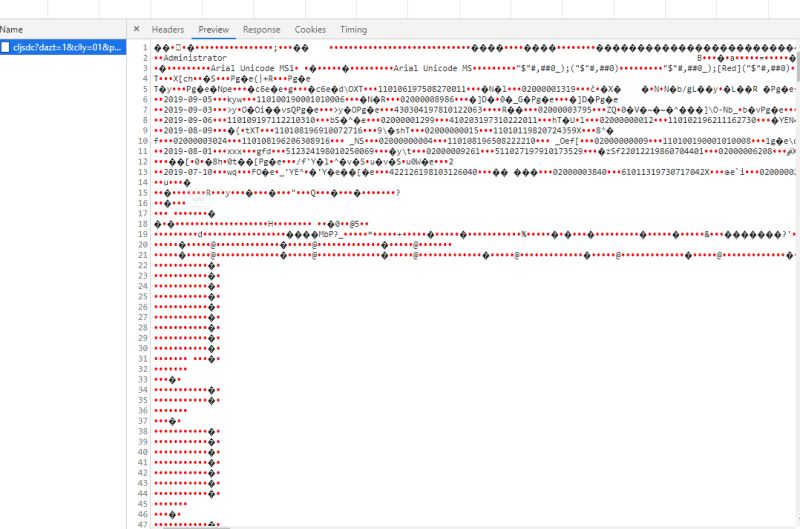Switch to the Headers tab
Screen dimensions: 800x529
pyautogui.click(x=168, y=30)
